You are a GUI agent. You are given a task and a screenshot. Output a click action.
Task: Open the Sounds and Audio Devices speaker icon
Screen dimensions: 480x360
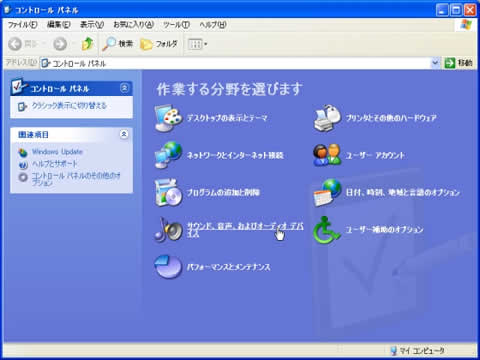click(x=168, y=230)
